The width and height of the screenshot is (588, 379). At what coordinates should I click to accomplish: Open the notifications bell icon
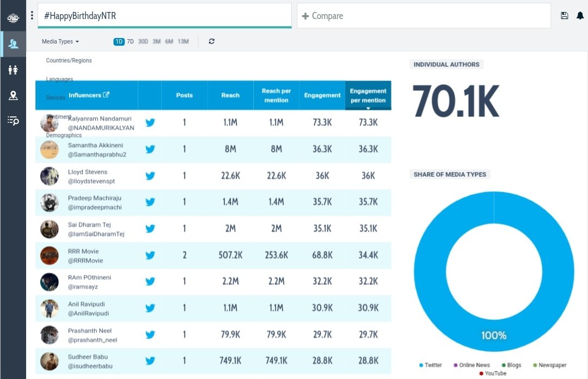pyautogui.click(x=580, y=15)
